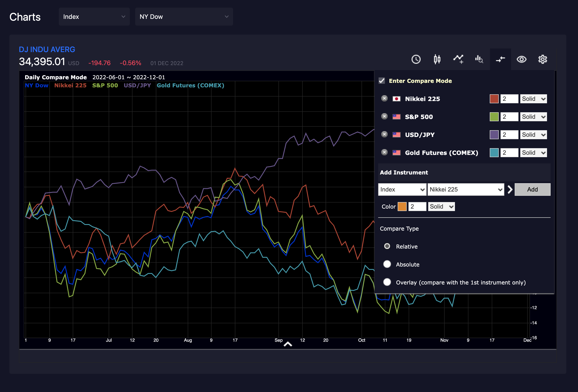Viewport: 578px width, 392px height.
Task: Open the chart settings gear icon
Action: 543,59
